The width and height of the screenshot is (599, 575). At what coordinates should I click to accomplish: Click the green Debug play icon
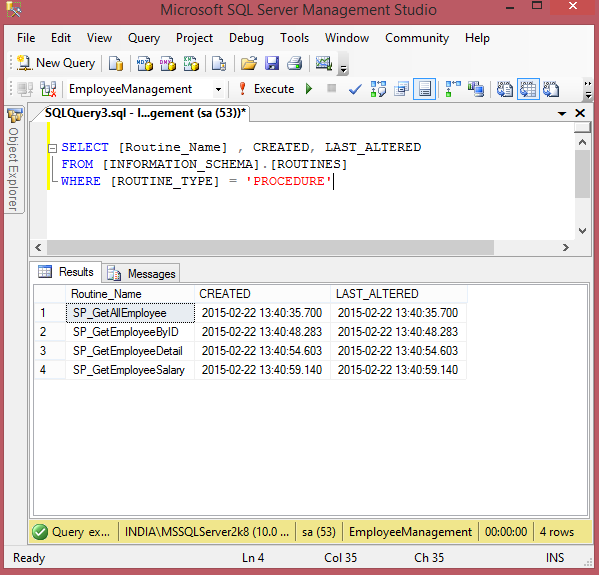pyautogui.click(x=309, y=89)
